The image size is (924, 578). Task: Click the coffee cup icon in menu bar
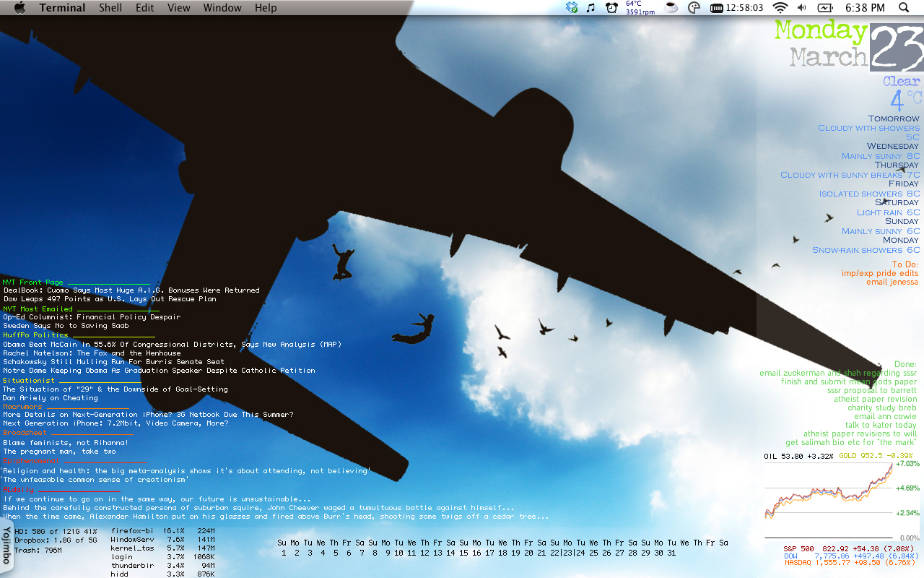(x=671, y=8)
